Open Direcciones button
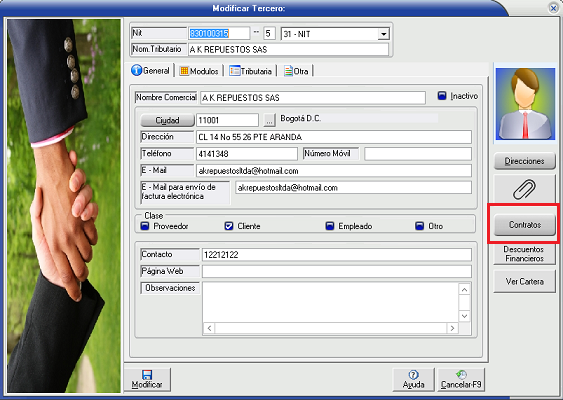 click(x=525, y=161)
